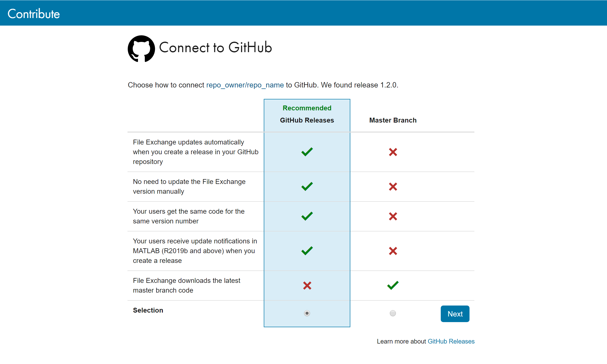Click the highlighted Recommended column header
607x364 pixels.
(x=307, y=108)
